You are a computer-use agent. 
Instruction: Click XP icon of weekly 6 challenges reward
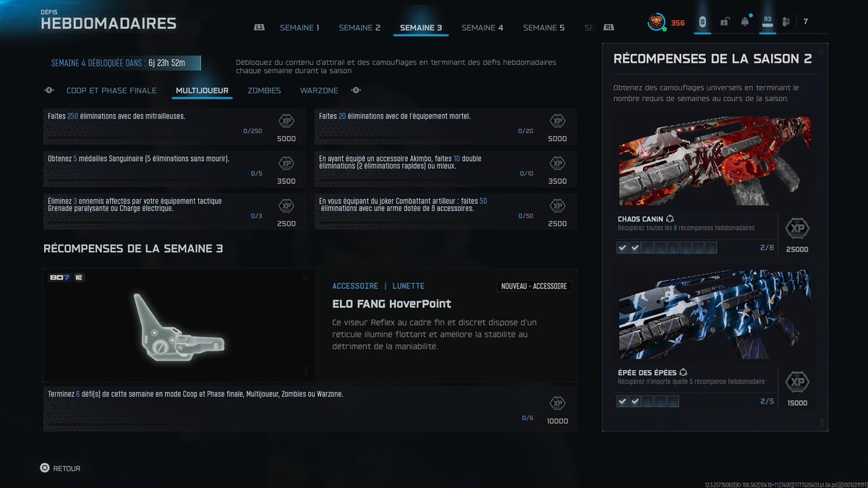point(558,403)
